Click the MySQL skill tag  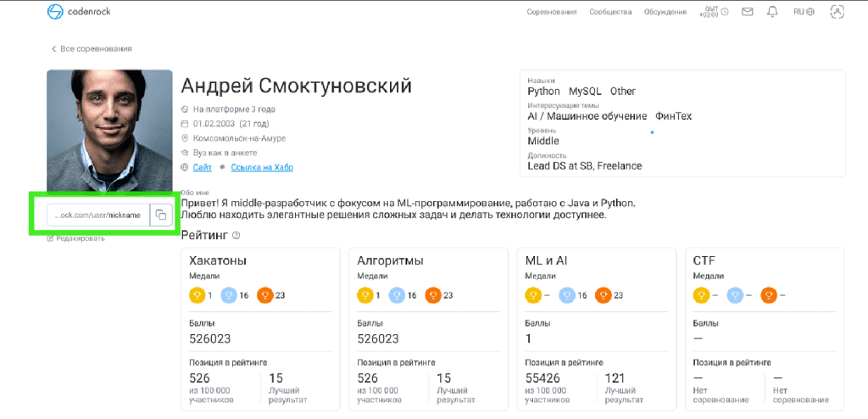[x=585, y=92]
